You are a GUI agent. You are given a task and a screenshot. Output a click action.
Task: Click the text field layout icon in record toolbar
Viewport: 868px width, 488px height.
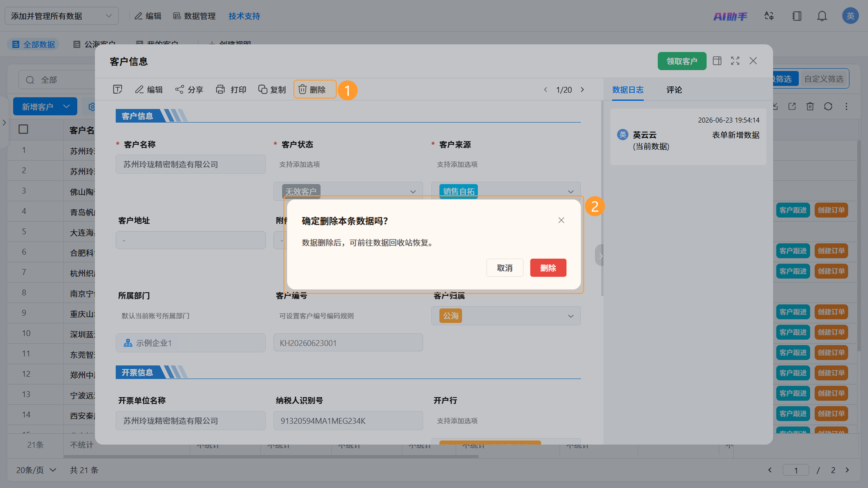117,89
